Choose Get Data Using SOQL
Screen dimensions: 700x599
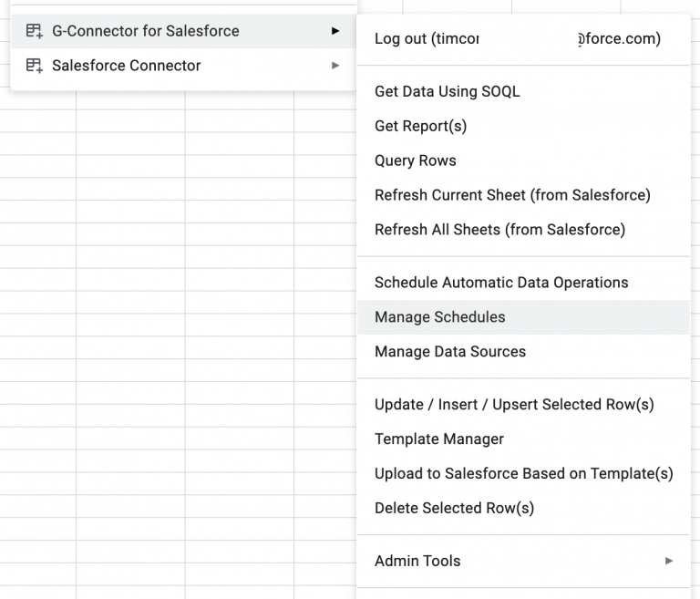tap(447, 91)
